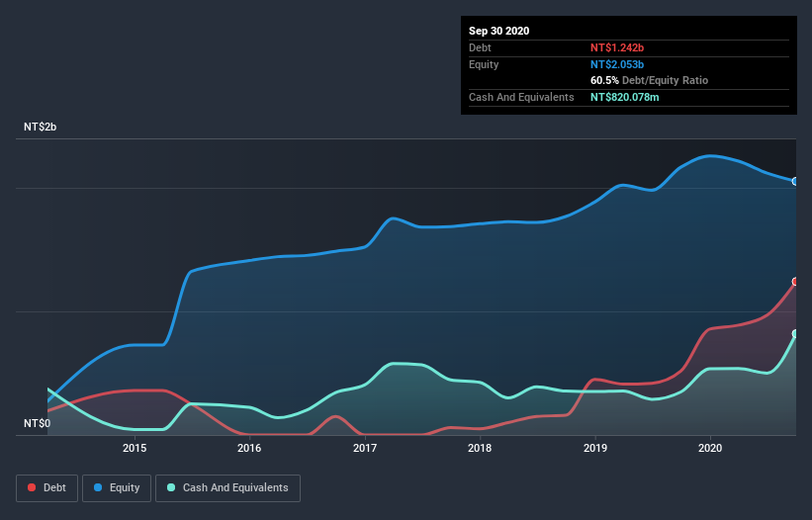Click the NT$820.078m cash value
The height and width of the screenshot is (520, 812).
pos(624,97)
